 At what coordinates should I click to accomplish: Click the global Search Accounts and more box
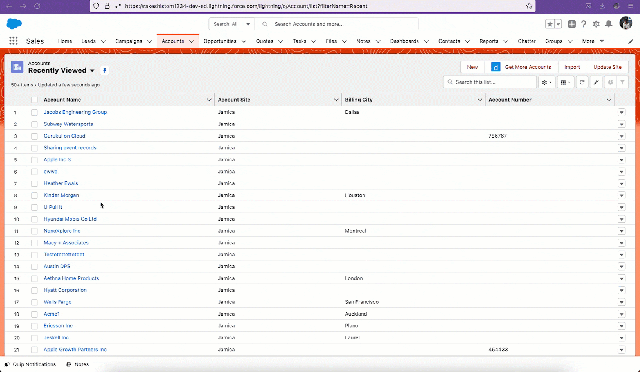(x=337, y=24)
